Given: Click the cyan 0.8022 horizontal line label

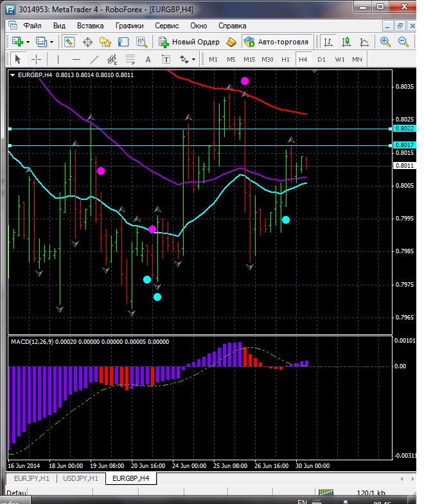Looking at the screenshot, I should click(x=403, y=129).
